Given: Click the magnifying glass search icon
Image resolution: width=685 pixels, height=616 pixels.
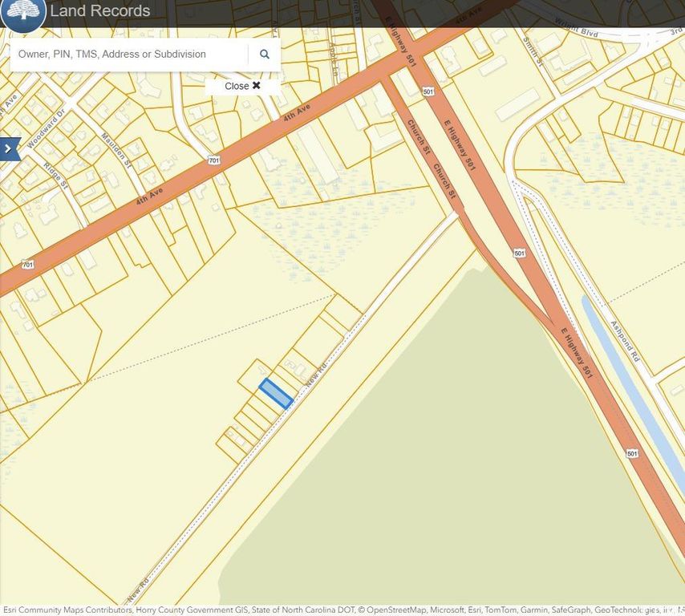Looking at the screenshot, I should (x=264, y=55).
